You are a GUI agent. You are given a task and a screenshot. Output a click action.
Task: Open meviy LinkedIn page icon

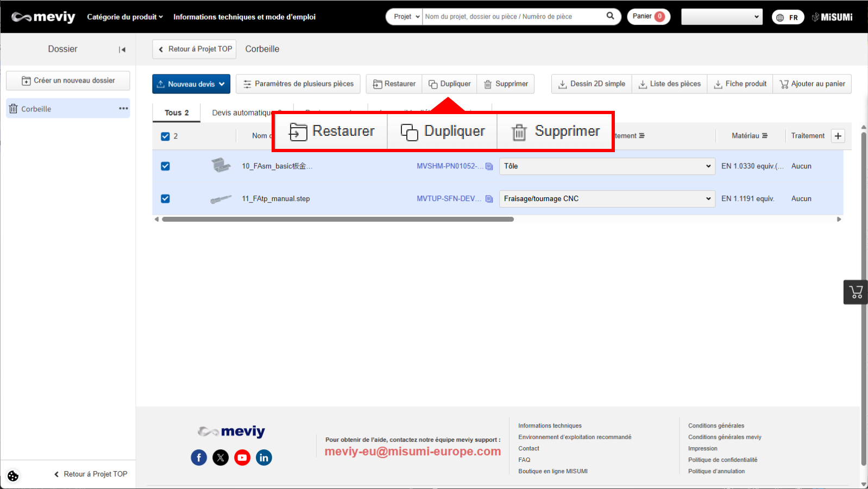click(x=264, y=457)
